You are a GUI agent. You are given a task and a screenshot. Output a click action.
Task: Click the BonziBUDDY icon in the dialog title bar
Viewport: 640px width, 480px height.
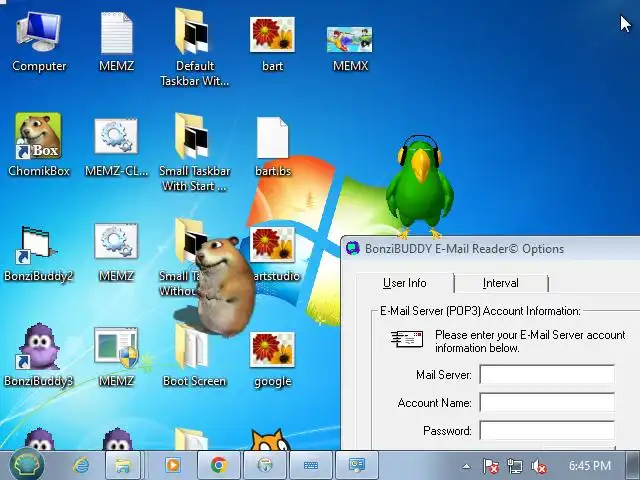(x=353, y=248)
